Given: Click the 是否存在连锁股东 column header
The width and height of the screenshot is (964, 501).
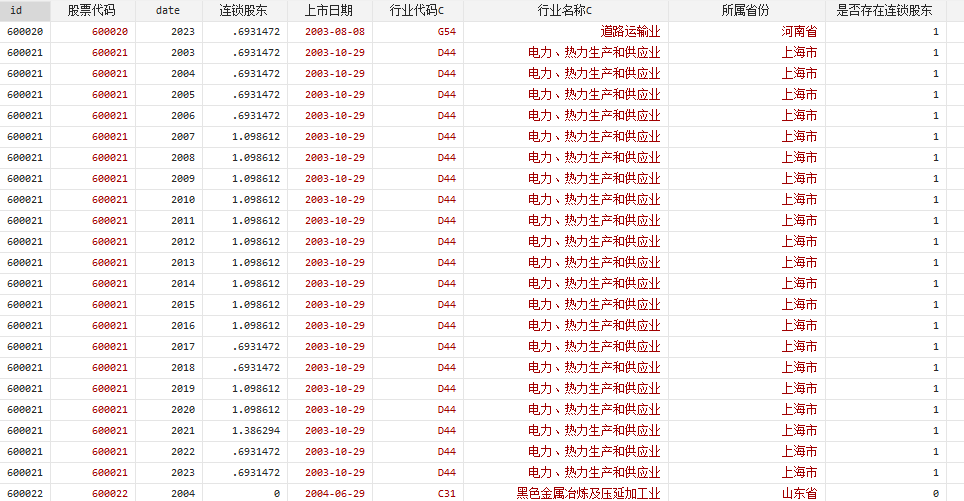Looking at the screenshot, I should click(x=884, y=10).
